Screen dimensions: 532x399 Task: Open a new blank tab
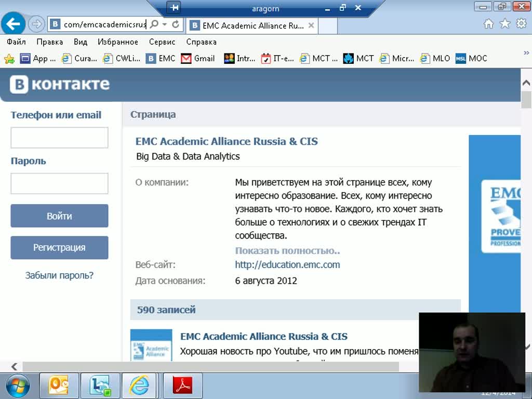click(x=328, y=26)
